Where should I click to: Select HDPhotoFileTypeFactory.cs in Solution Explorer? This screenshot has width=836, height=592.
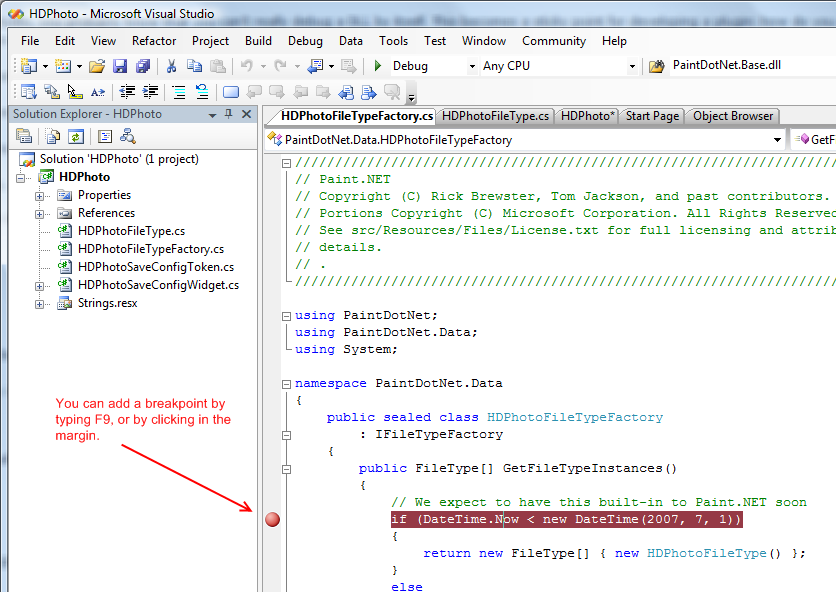(x=151, y=249)
